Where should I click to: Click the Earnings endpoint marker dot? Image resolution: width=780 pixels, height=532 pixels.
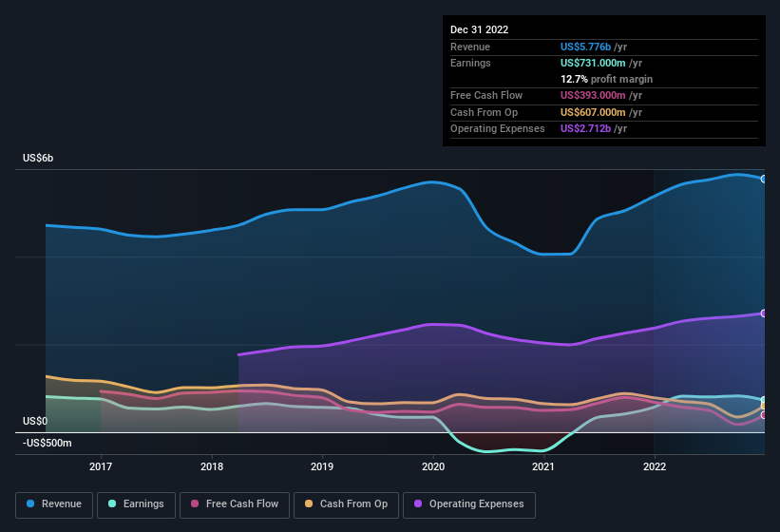coord(764,400)
